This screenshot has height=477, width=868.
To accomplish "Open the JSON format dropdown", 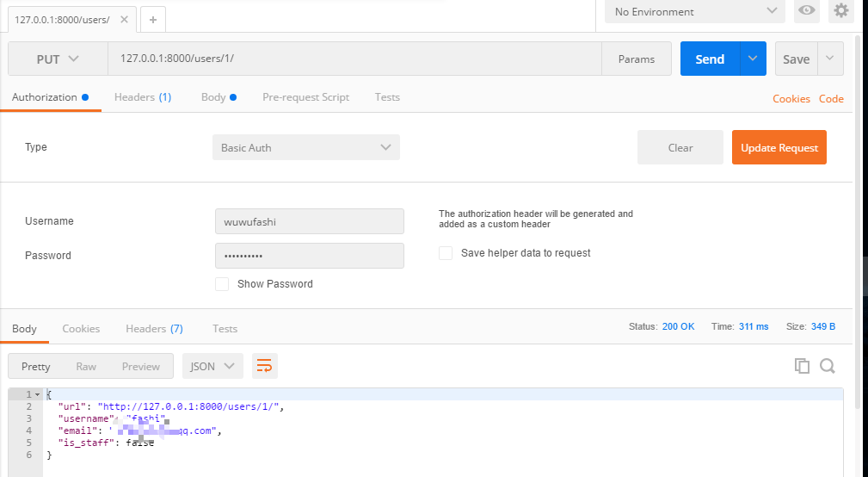I will point(212,366).
